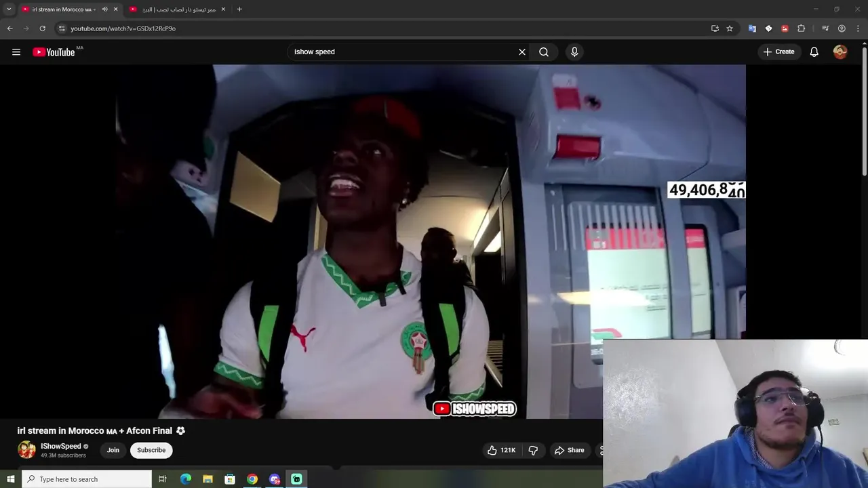Close the 'irl stream in Morocco' tab
This screenshot has width=868, height=488.
(x=115, y=9)
